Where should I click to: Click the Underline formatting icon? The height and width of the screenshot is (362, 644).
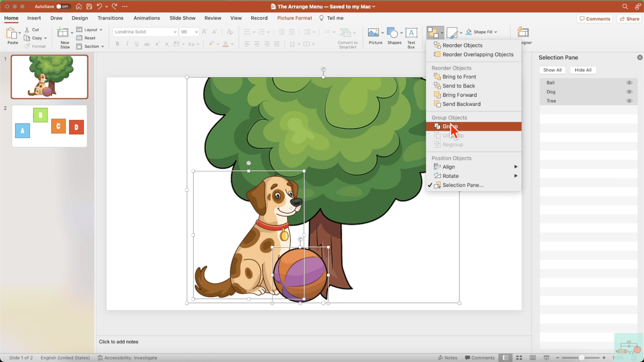(x=137, y=44)
